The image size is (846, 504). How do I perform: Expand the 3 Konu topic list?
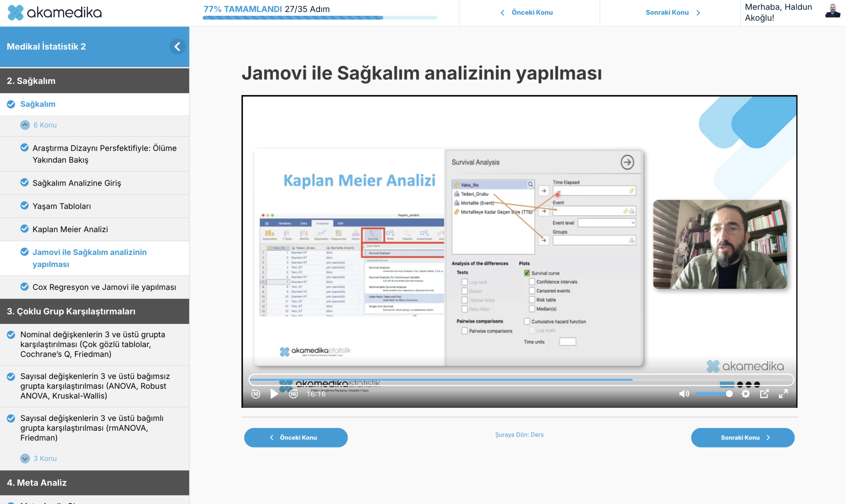pyautogui.click(x=25, y=458)
